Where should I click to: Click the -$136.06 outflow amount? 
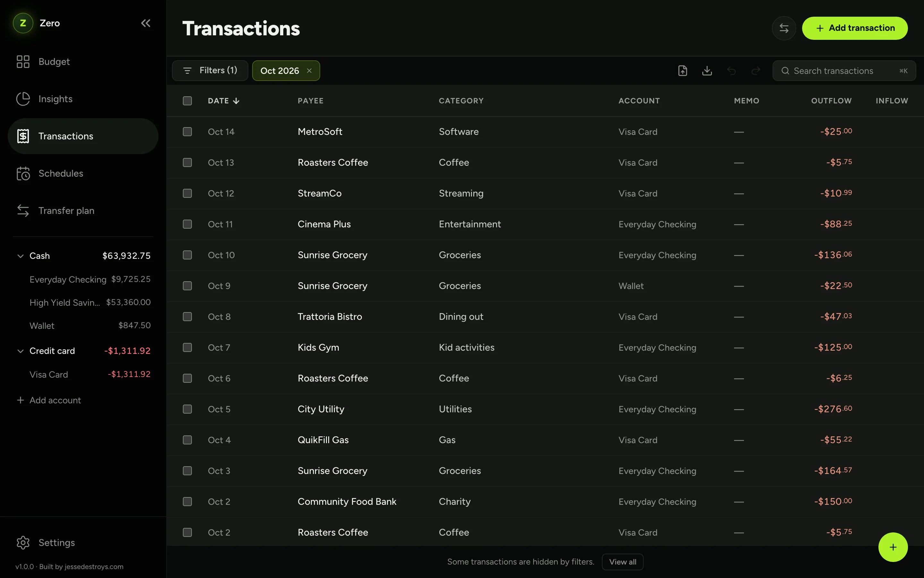(x=833, y=255)
